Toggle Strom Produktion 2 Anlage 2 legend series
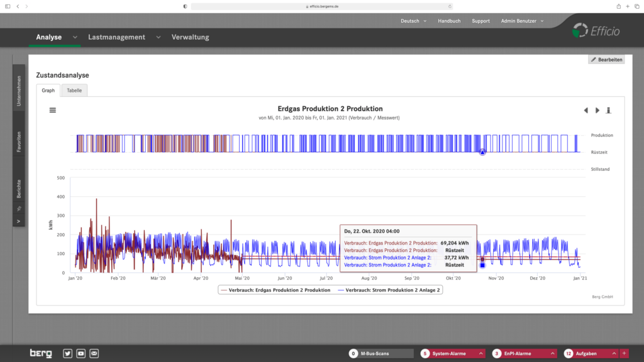This screenshot has width=644, height=362. (x=388, y=290)
